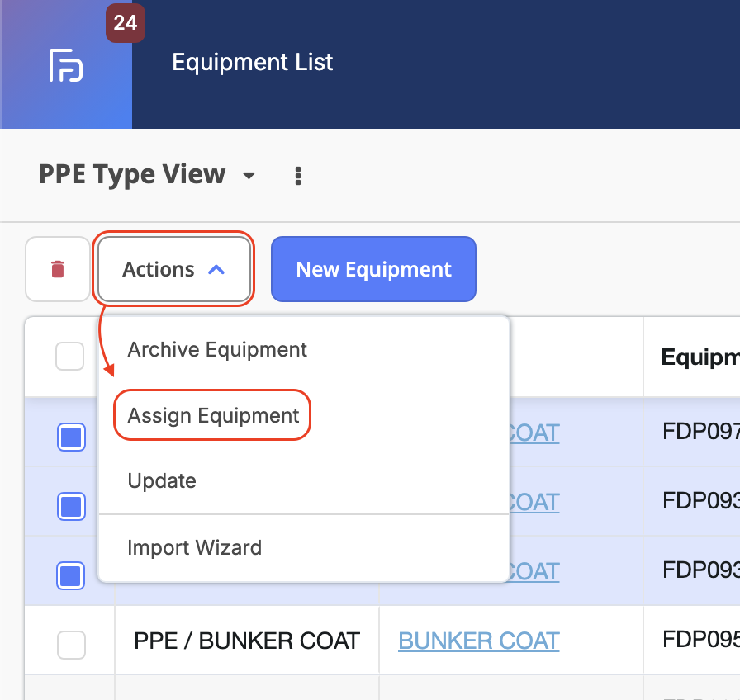Uncheck the first selected row checkbox (FDP097)
The height and width of the screenshot is (700, 740).
(71, 437)
